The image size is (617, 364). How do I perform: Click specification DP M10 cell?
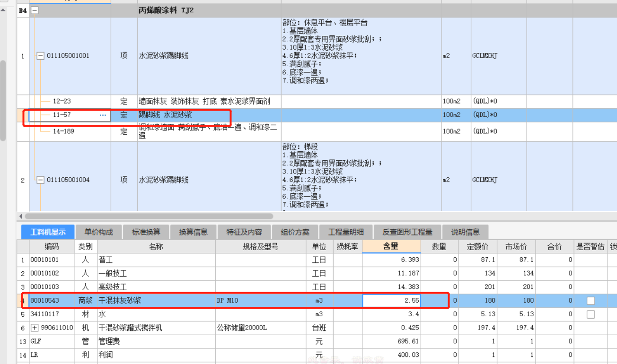[x=261, y=301]
